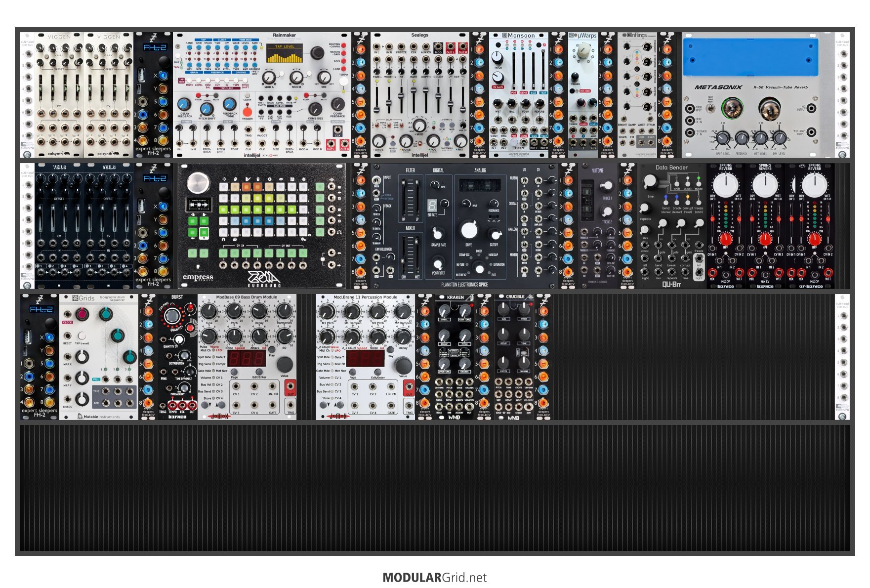Click the Data Bender mode button

click(x=699, y=184)
